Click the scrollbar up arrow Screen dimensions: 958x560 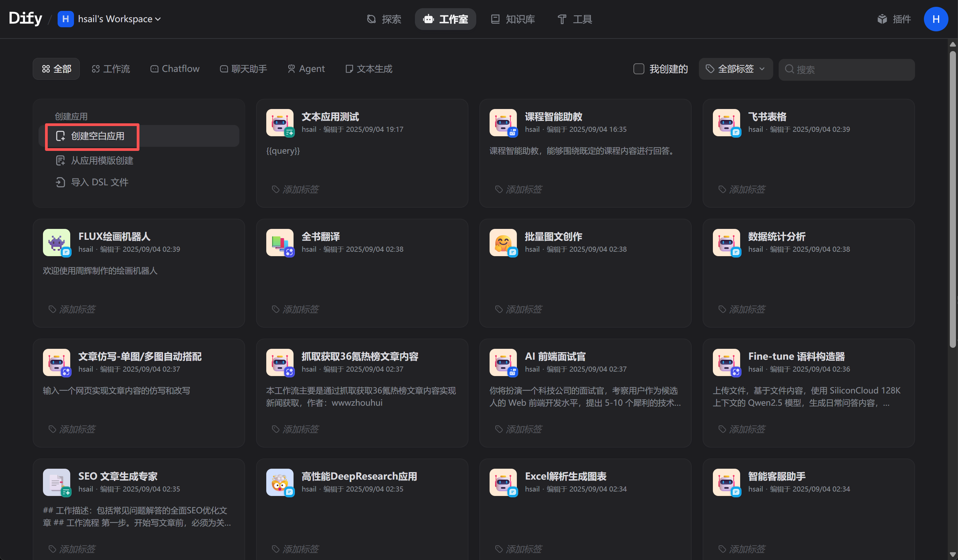[x=952, y=44]
